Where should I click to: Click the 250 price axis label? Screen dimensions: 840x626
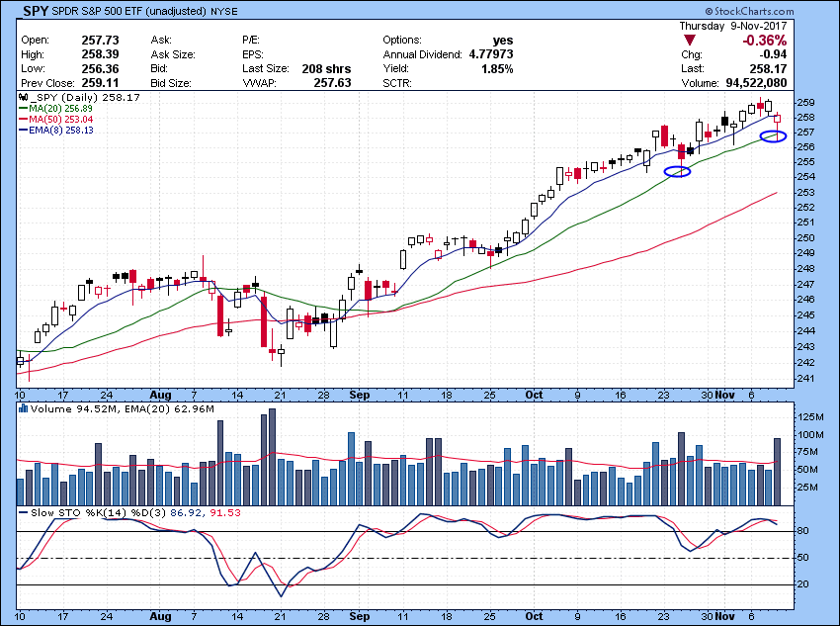pyautogui.click(x=806, y=238)
